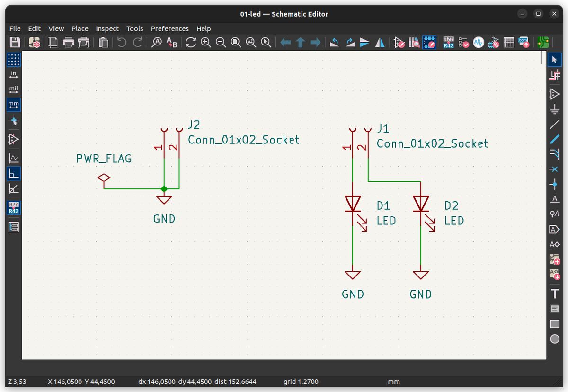Click the Zoom In magnifier
Screen dimensions: 568x392
[206, 43]
